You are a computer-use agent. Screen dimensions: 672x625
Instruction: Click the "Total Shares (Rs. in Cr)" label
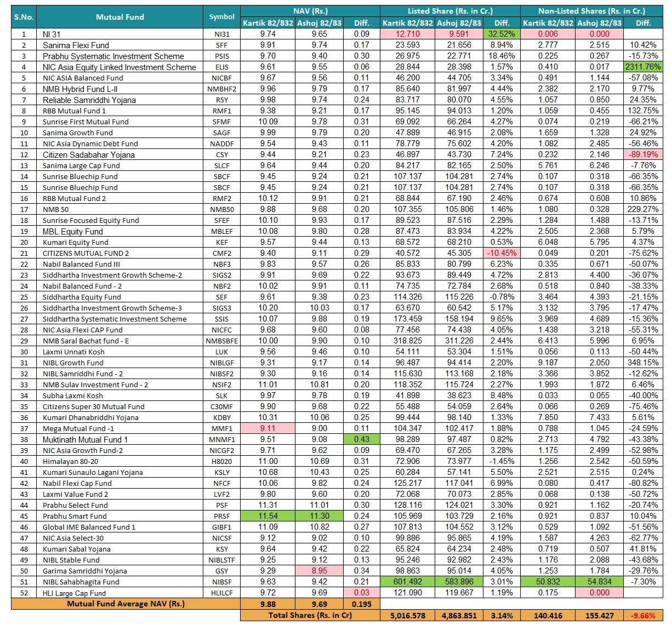pyautogui.click(x=310, y=615)
